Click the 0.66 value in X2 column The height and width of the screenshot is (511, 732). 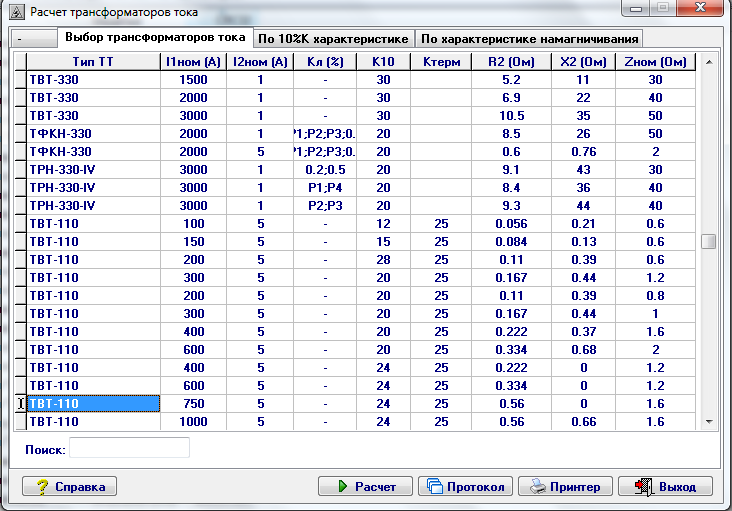[x=583, y=422]
